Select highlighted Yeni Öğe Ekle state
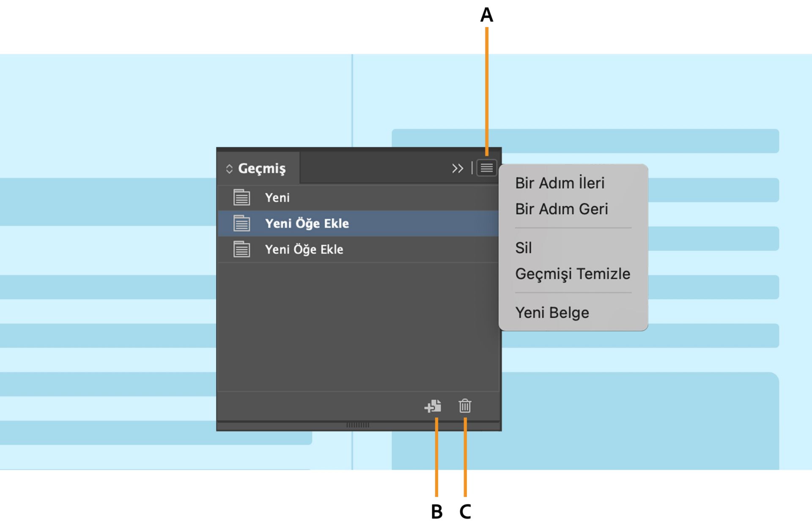The image size is (812, 524). 307,223
